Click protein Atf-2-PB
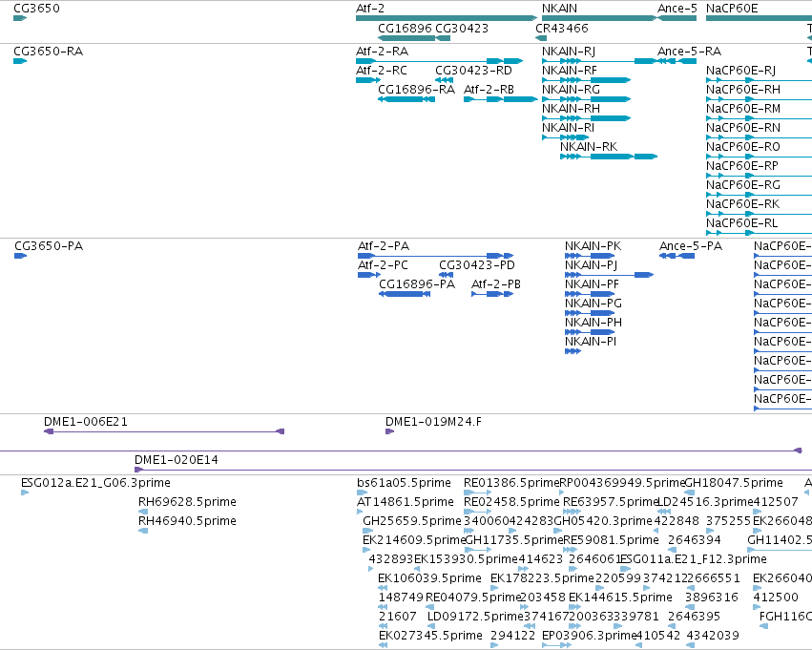The height and width of the screenshot is (650, 812). (495, 284)
